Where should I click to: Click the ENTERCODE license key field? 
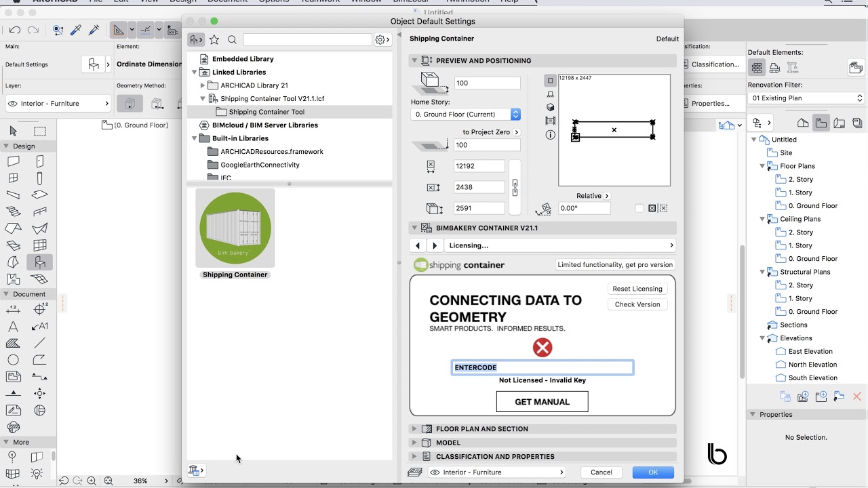point(542,367)
